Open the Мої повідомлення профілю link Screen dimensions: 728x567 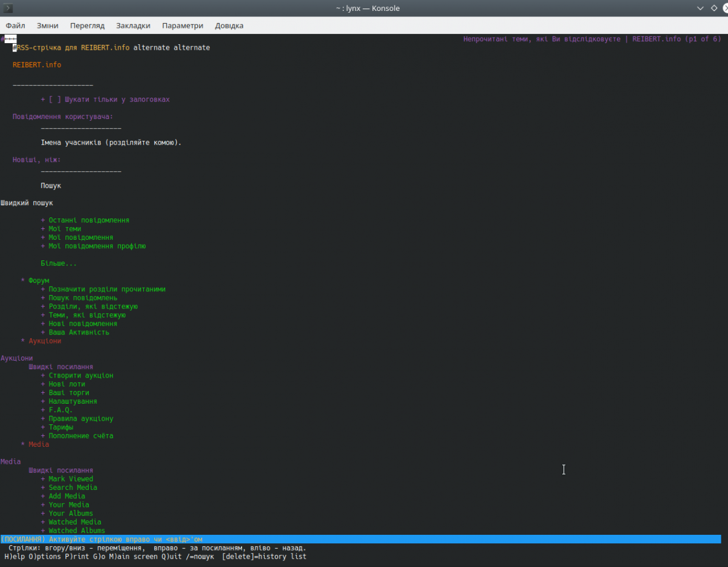tap(97, 246)
